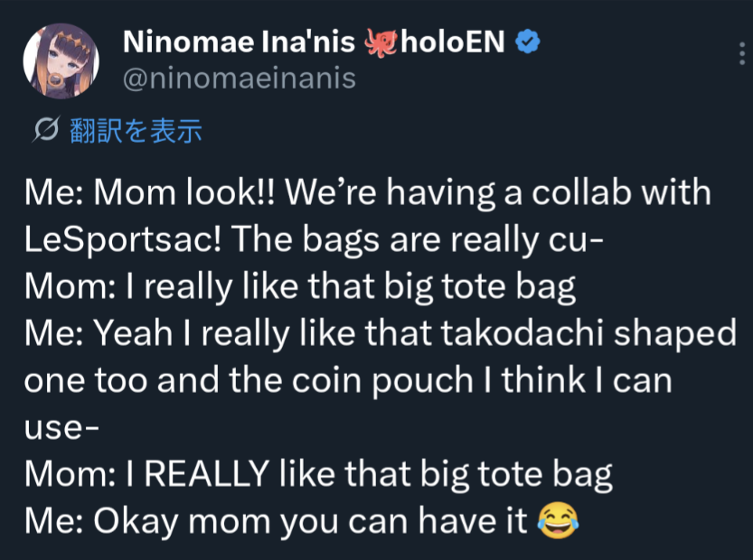753x560 pixels.
Task: Click the blue verified badge
Action: (x=527, y=42)
